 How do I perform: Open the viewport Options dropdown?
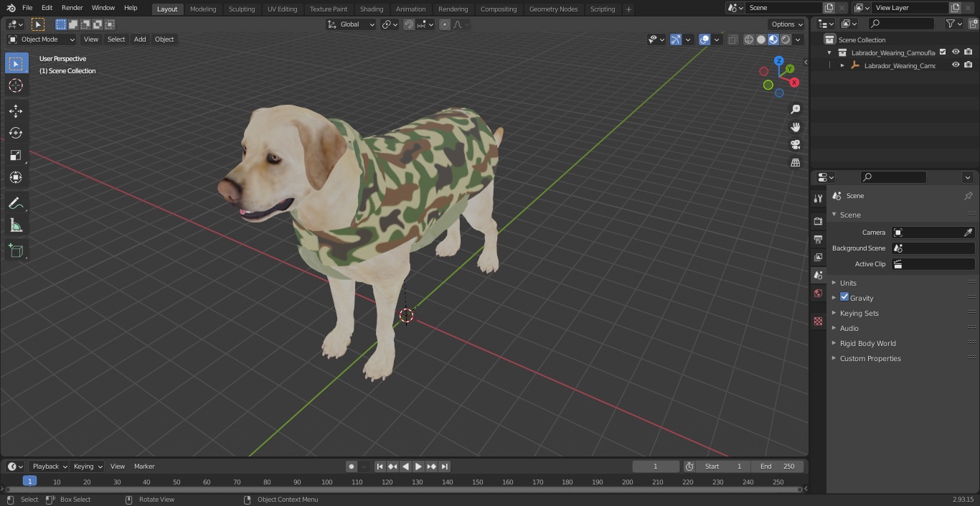[x=787, y=24]
